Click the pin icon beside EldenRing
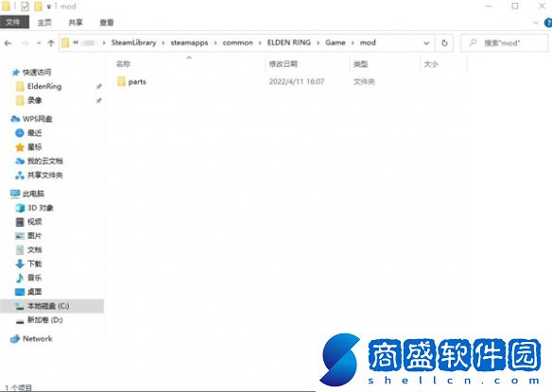Image resolution: width=552 pixels, height=392 pixels. (x=98, y=87)
